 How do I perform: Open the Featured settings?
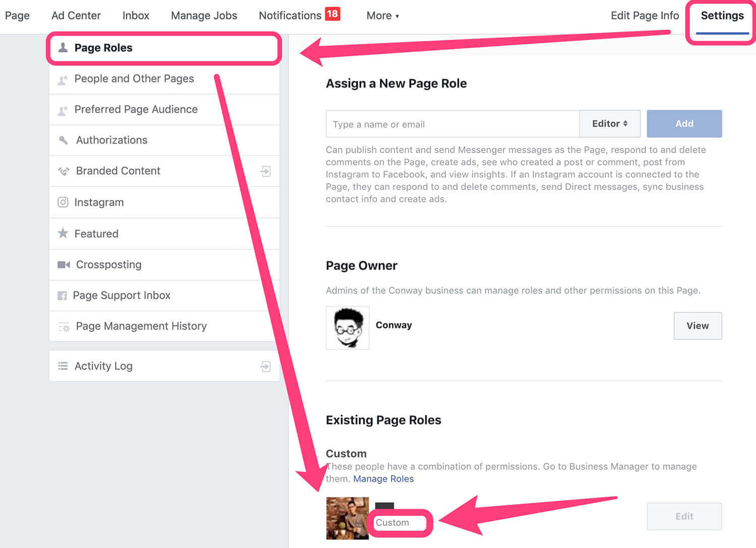(x=164, y=233)
